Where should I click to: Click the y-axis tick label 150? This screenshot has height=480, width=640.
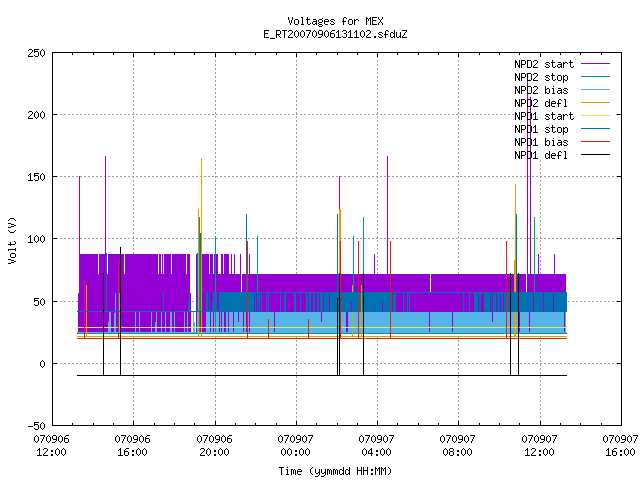pos(36,177)
